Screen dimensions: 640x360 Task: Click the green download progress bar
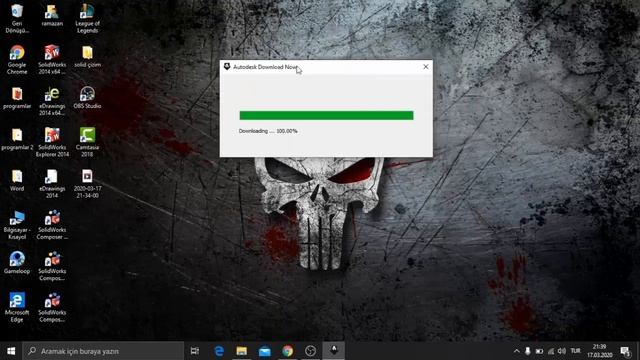[x=327, y=116]
